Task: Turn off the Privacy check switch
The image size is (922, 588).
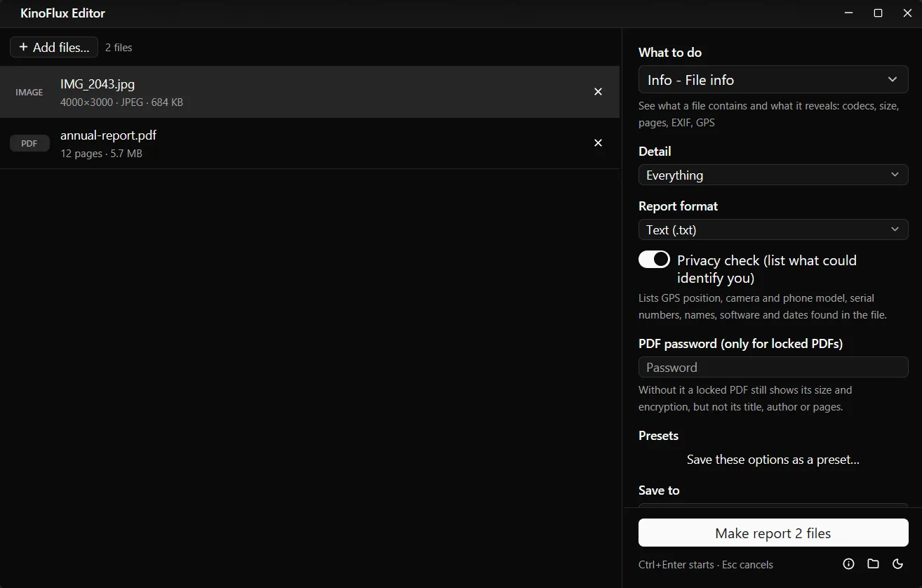Action: 654,260
